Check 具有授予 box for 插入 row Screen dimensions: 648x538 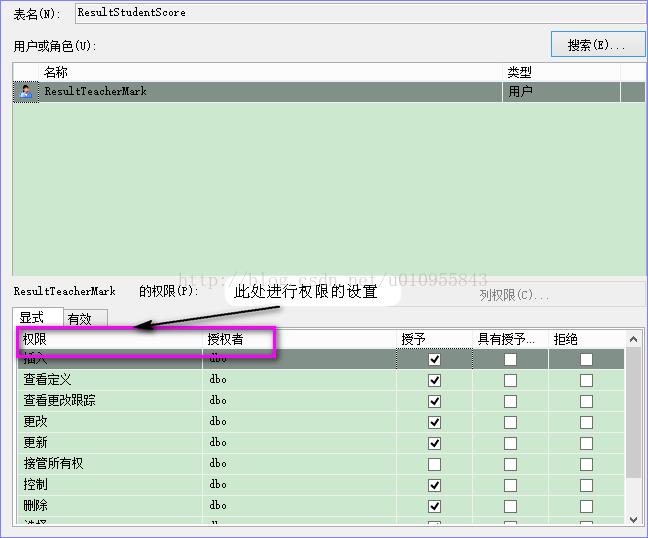coord(510,359)
